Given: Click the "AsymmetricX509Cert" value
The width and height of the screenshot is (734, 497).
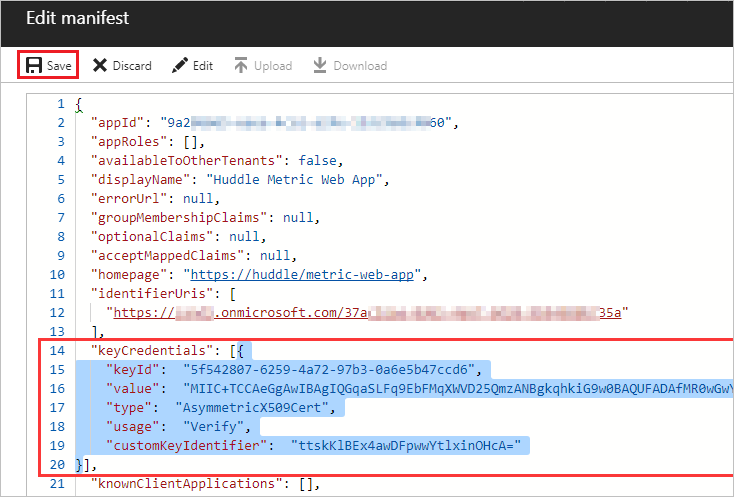Looking at the screenshot, I should tap(252, 408).
